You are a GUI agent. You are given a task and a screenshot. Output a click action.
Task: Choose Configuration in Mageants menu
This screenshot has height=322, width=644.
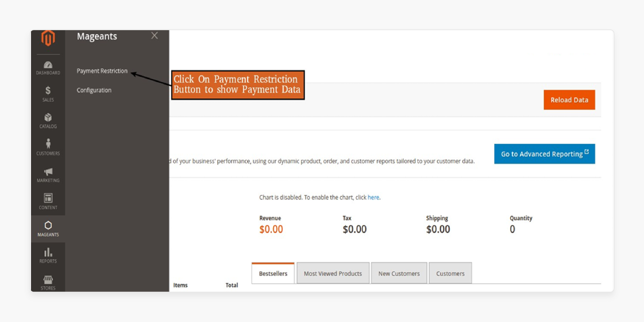(94, 90)
